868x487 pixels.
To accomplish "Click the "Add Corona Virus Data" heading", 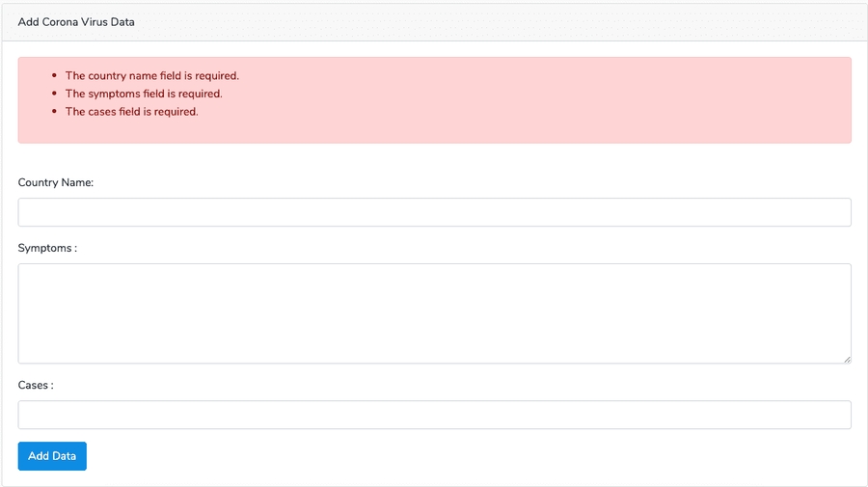I will point(76,21).
